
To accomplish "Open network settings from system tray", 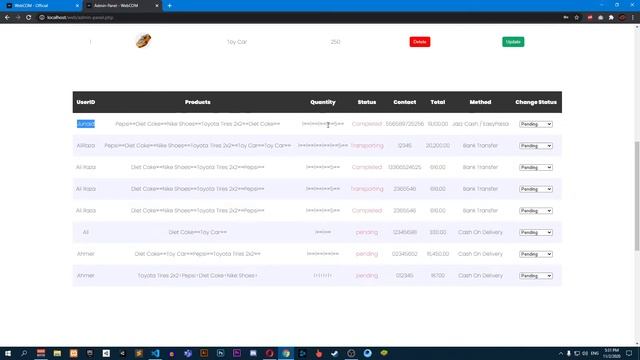I will [x=577, y=353].
